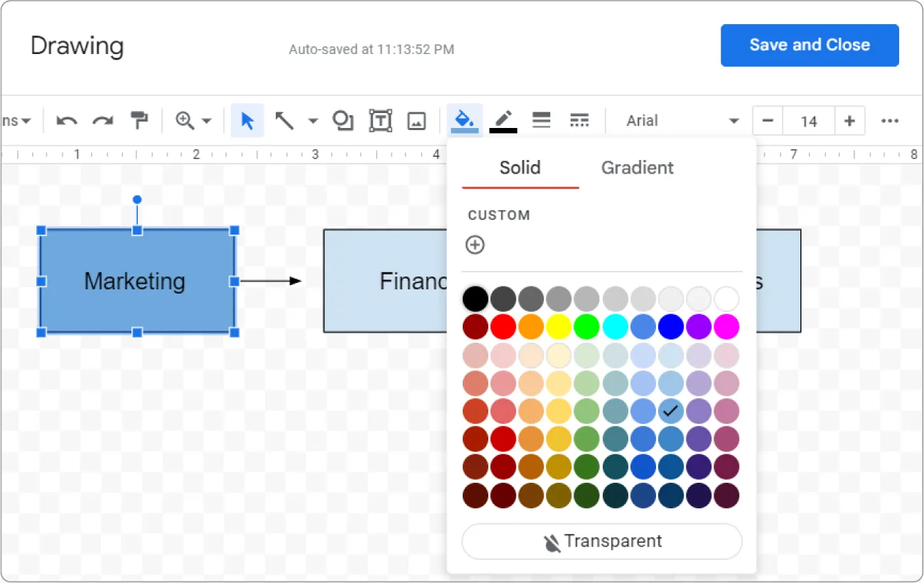
Task: Click the Text box icon
Action: 380,120
